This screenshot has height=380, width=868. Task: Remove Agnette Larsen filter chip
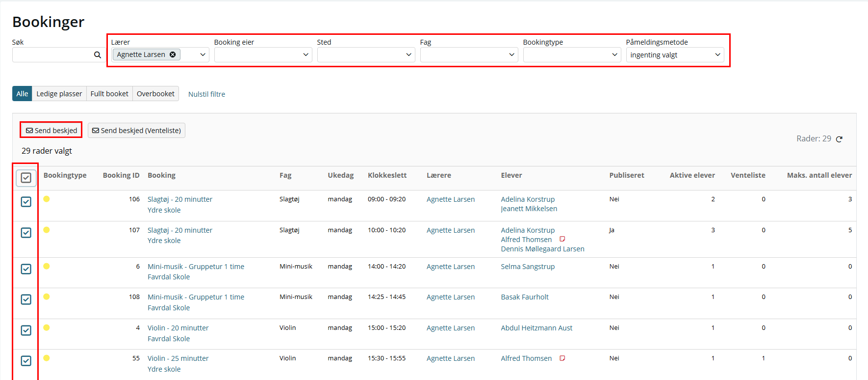tap(173, 54)
